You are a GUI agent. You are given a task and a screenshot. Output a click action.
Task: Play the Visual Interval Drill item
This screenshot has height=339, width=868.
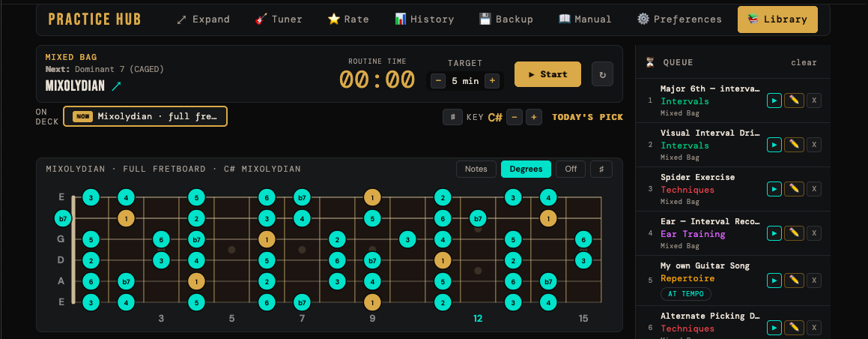774,145
